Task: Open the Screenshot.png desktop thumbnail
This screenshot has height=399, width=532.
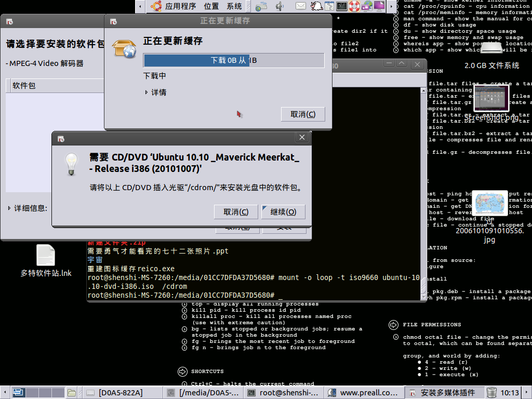Action: [491, 103]
